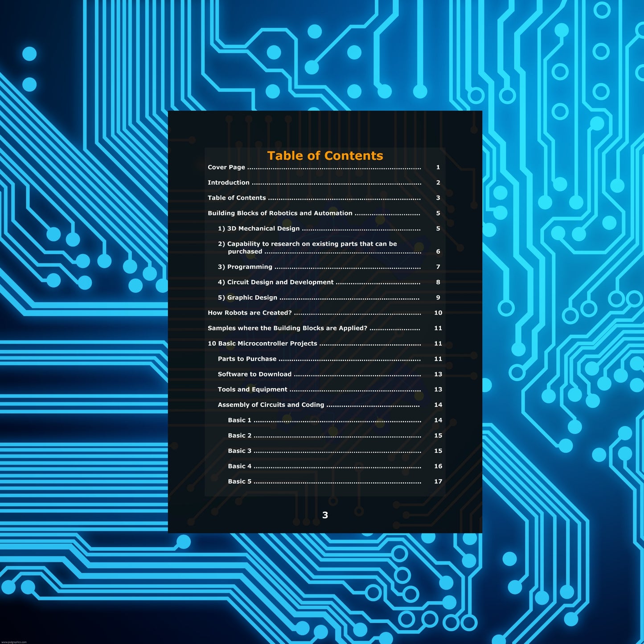
Task: Open the Parts to Purchase entry
Action: (x=247, y=359)
